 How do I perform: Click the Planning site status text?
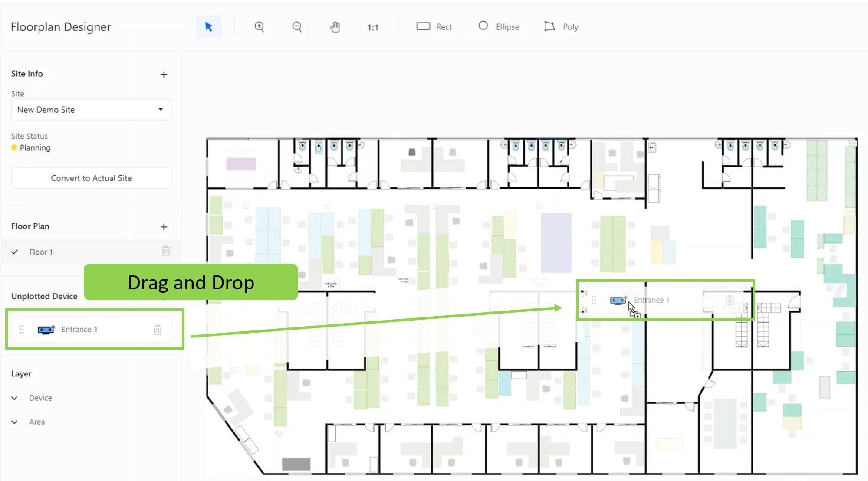[35, 148]
